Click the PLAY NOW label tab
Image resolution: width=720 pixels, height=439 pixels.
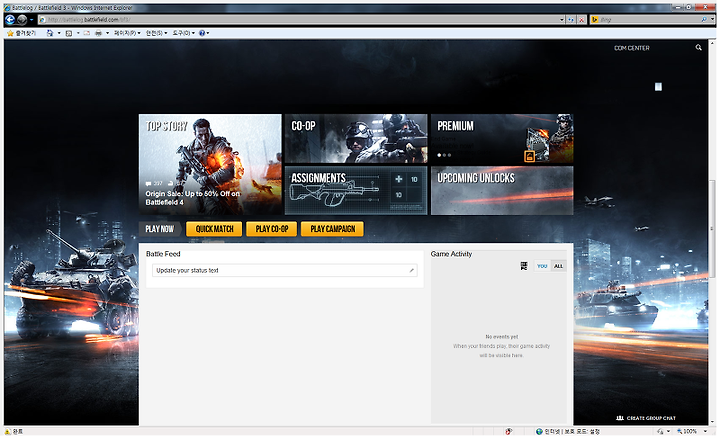pyautogui.click(x=160, y=229)
